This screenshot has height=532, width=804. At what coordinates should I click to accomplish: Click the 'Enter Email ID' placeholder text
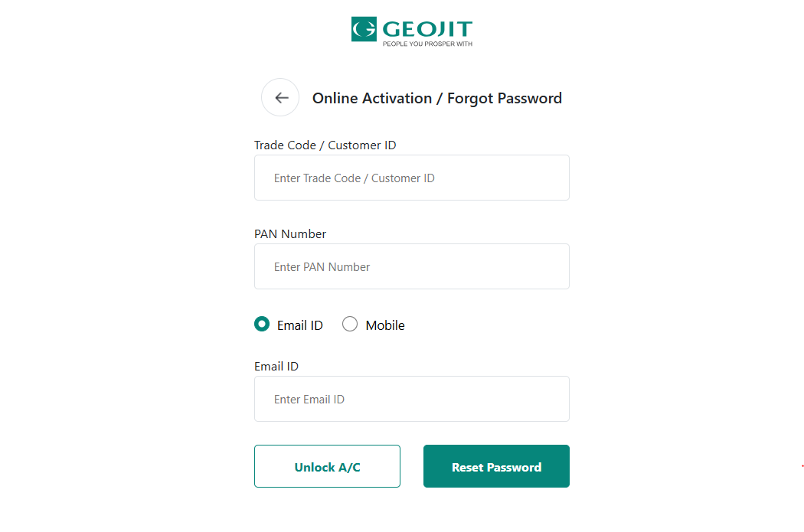pos(309,400)
